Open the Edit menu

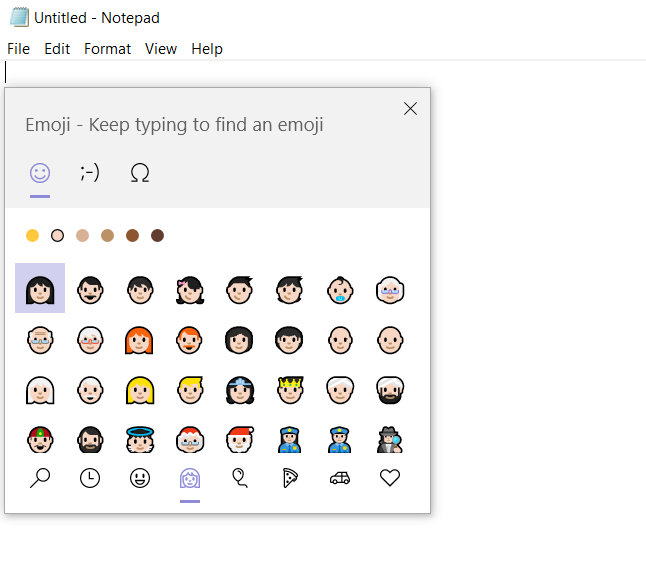click(x=57, y=49)
